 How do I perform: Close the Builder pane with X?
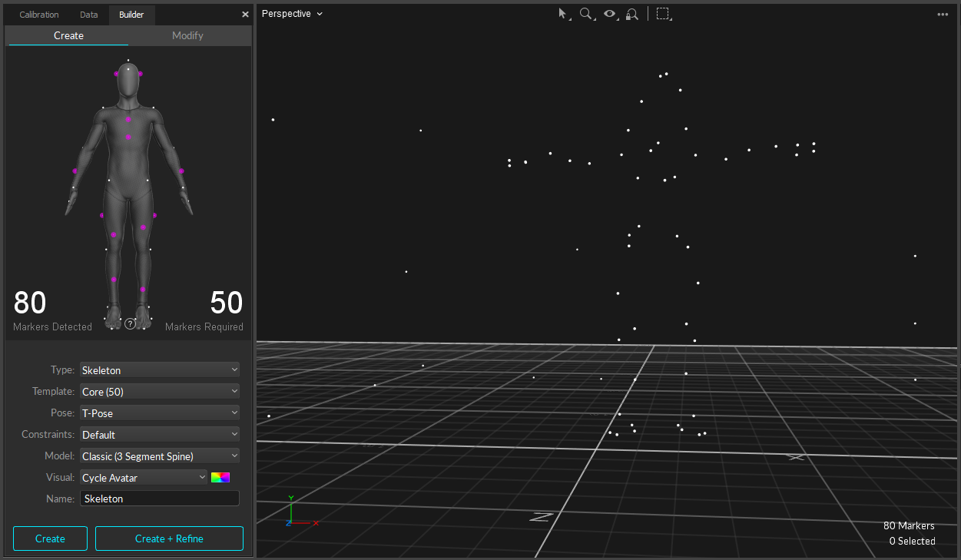coord(245,15)
